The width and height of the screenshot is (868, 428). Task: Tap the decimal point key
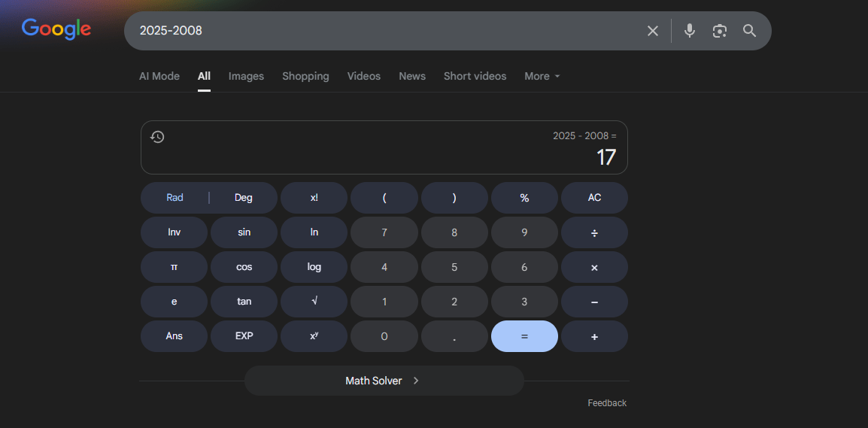[454, 336]
